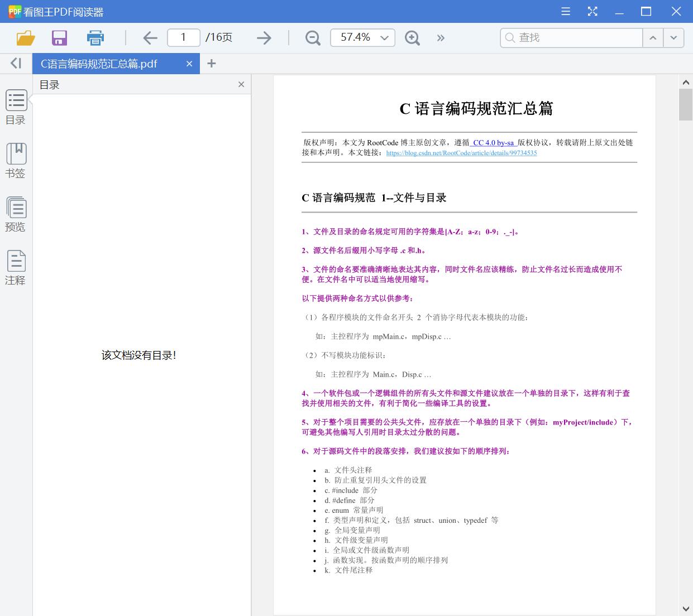Open the search options dropdown arrow
693x616 pixels.
point(673,37)
